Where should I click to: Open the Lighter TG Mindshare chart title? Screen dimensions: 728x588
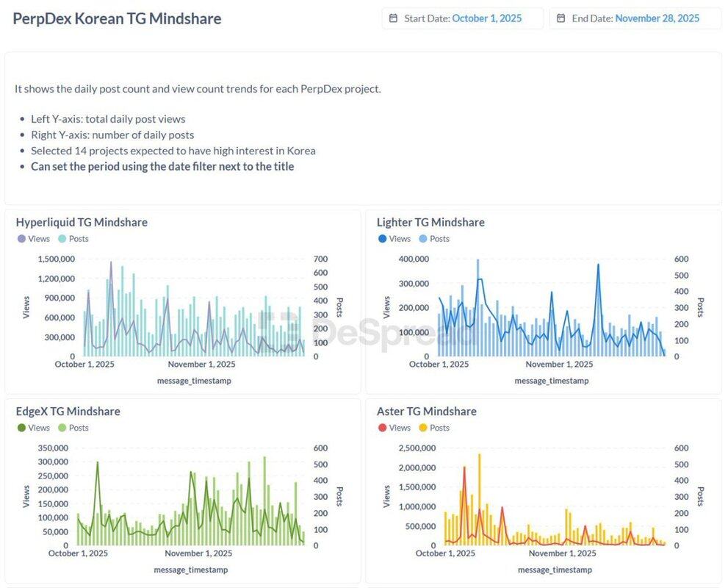[x=430, y=222]
